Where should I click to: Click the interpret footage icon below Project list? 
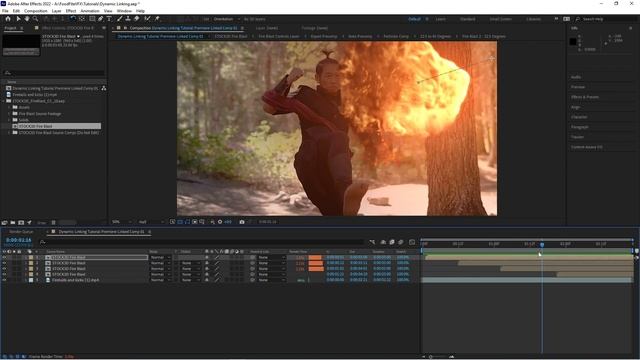click(x=4, y=222)
